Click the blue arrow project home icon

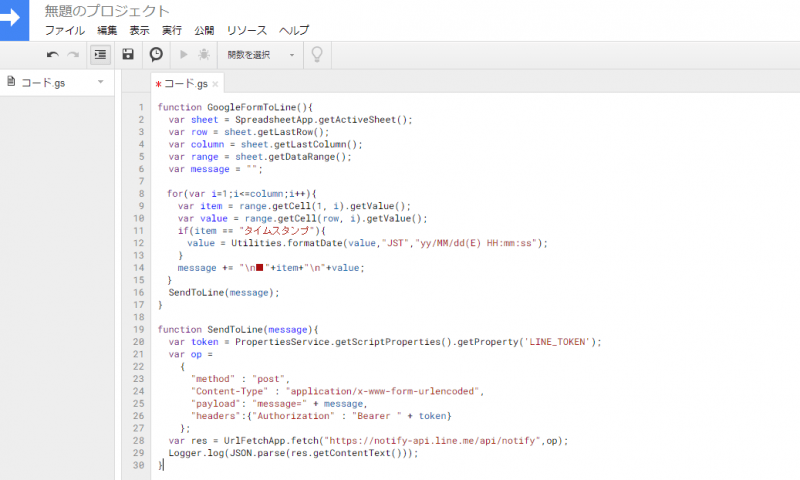[14, 19]
